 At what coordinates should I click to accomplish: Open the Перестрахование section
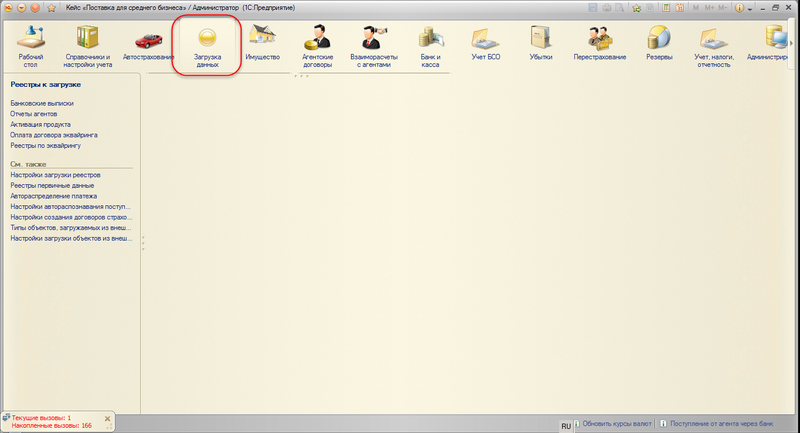click(600, 46)
